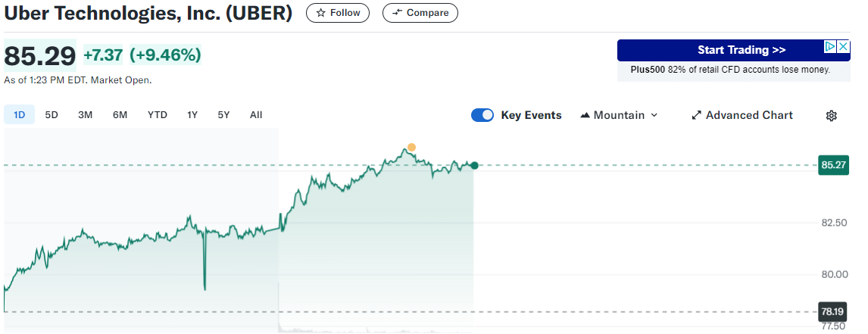Click the Compare button
Image resolution: width=868 pixels, height=334 pixels.
click(420, 13)
